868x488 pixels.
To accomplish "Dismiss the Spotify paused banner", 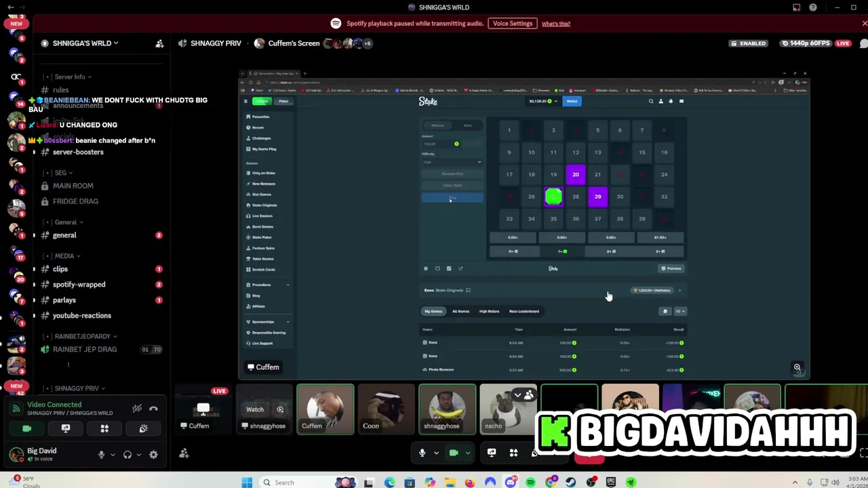I will point(864,24).
